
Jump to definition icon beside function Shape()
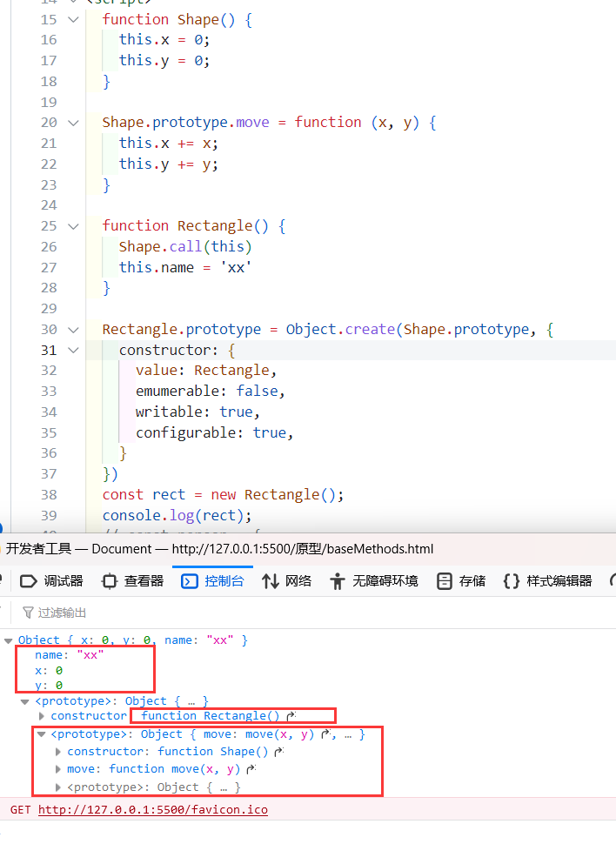click(278, 752)
